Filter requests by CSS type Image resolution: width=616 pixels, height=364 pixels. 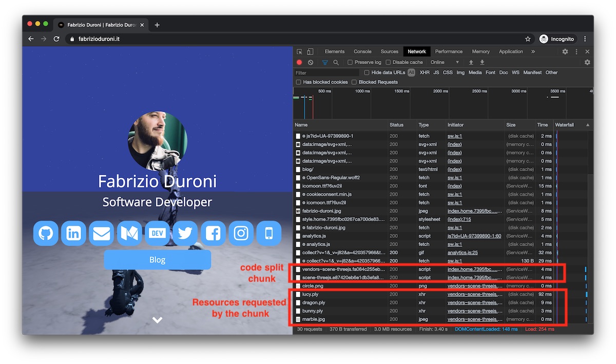(448, 73)
